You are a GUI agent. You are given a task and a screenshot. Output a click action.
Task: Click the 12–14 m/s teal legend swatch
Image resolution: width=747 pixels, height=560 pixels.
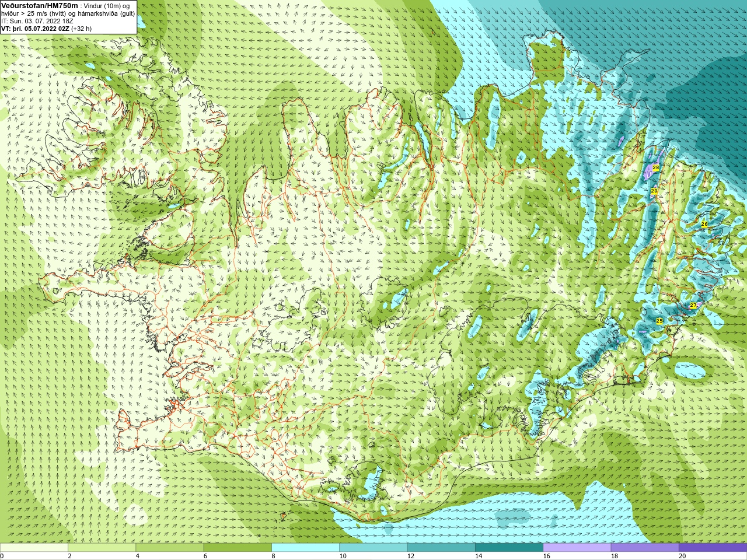point(441,548)
